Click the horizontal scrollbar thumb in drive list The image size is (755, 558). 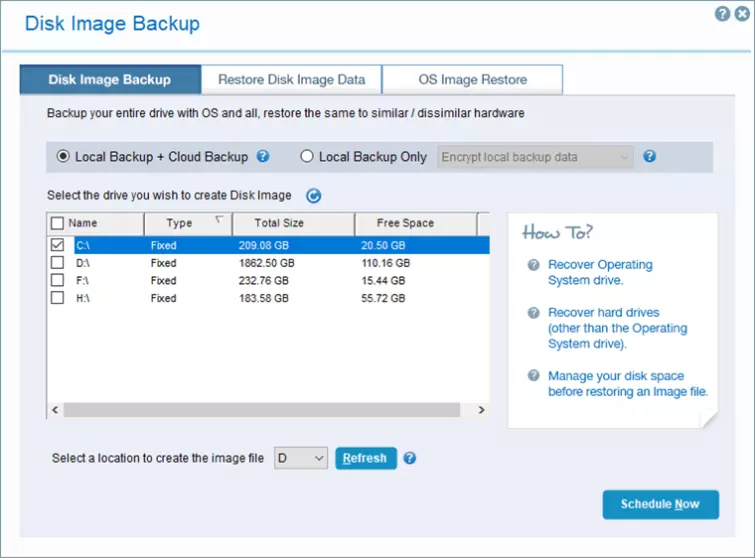262,410
